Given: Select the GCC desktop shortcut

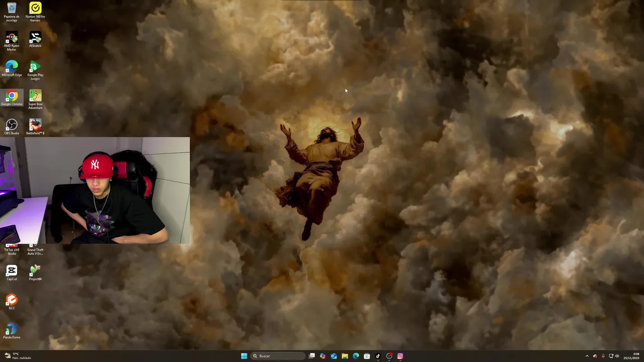Looking at the screenshot, I should pos(12,302).
